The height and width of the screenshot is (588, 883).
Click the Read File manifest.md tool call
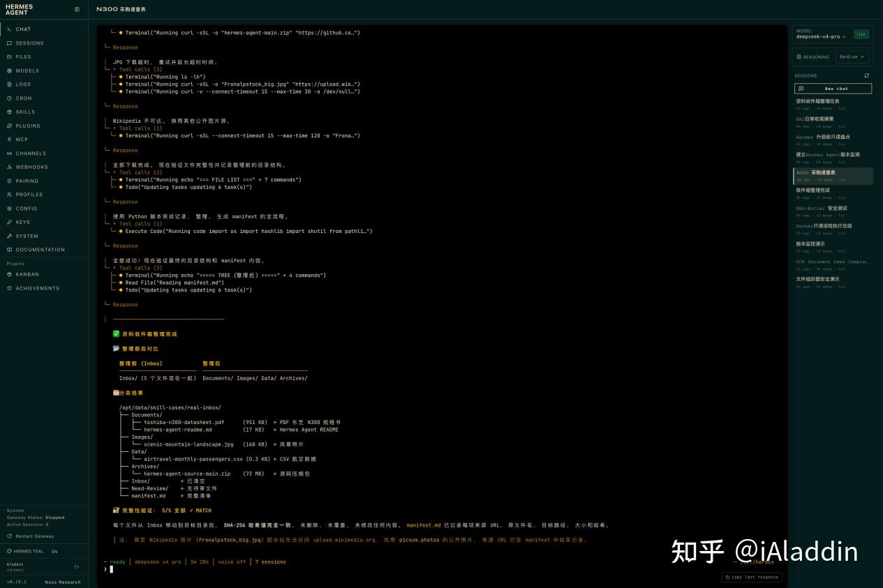(172, 282)
